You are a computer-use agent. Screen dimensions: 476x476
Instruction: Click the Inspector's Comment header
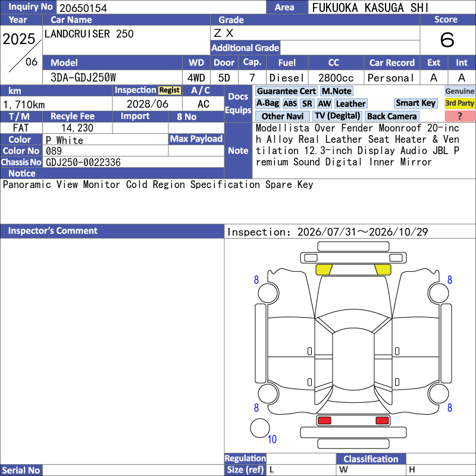(112, 231)
